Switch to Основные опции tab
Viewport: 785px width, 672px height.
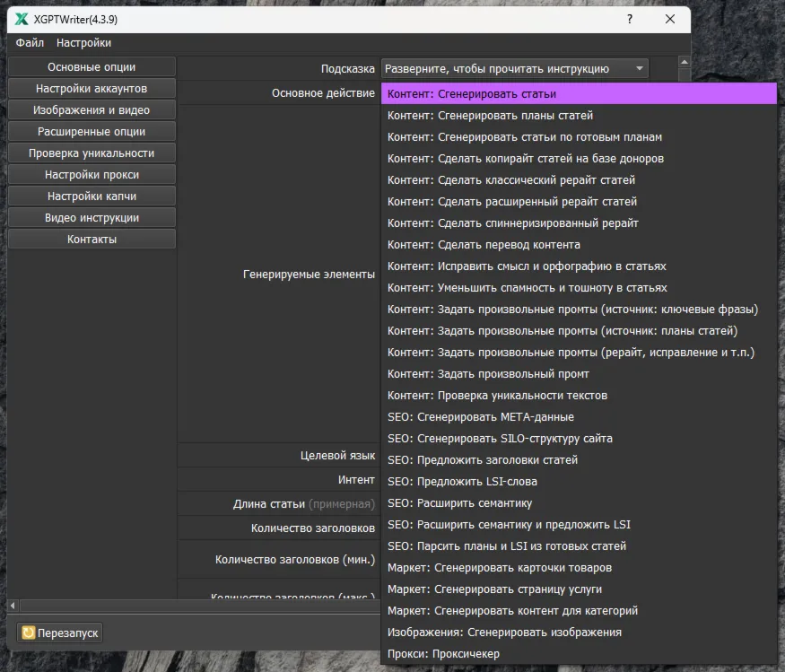(92, 67)
